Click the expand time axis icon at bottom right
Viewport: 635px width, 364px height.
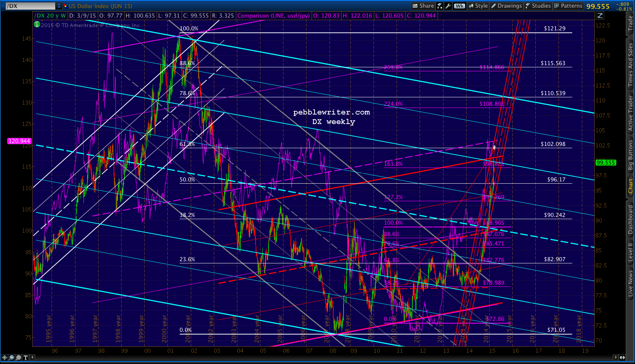tap(623, 357)
